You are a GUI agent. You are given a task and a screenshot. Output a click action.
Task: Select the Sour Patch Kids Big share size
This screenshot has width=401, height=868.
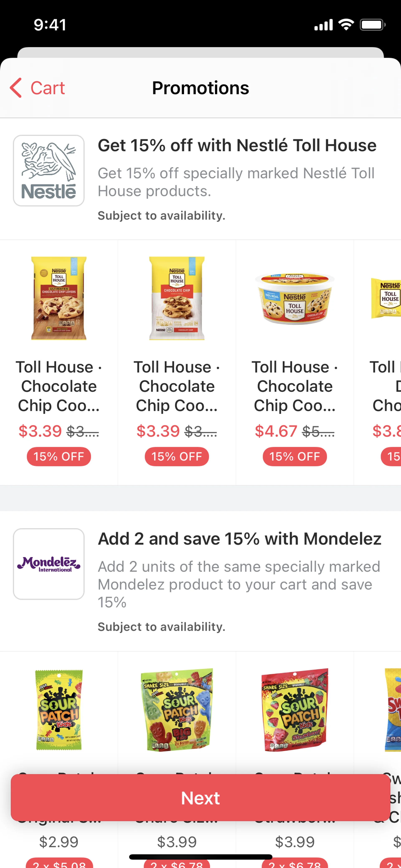pyautogui.click(x=177, y=710)
